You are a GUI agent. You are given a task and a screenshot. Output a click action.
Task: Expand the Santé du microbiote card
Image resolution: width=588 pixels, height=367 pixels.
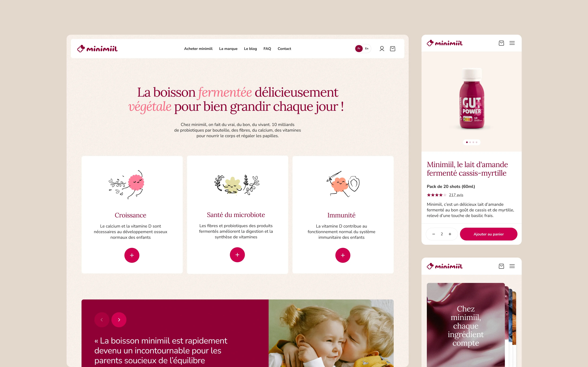(x=237, y=255)
